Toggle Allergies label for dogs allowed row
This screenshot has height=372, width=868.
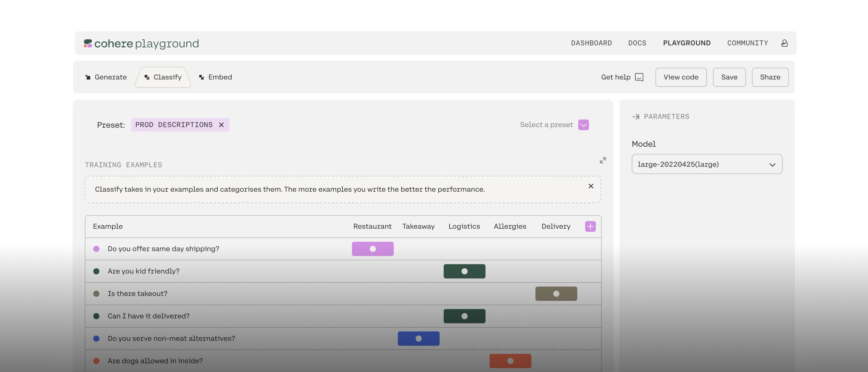tap(510, 361)
